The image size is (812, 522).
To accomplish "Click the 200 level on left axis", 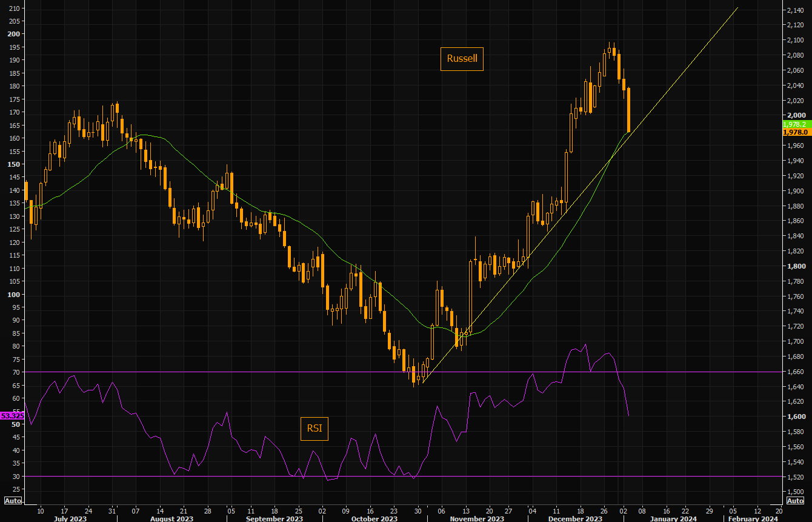I will (x=13, y=34).
